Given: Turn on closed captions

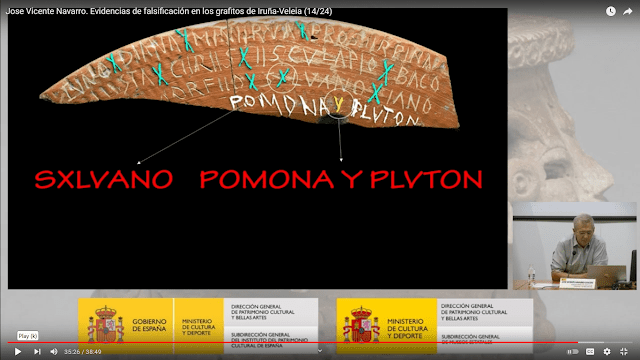Looking at the screenshot, I should point(590,351).
